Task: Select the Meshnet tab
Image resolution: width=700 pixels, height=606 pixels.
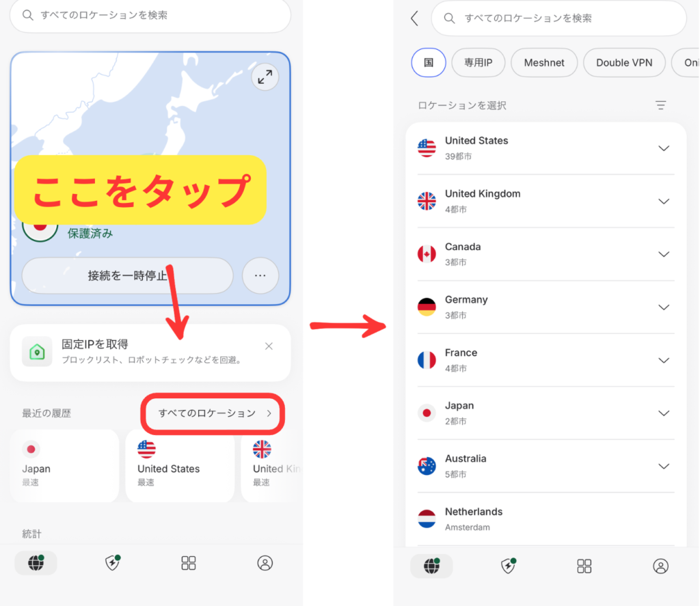Action: coord(544,63)
